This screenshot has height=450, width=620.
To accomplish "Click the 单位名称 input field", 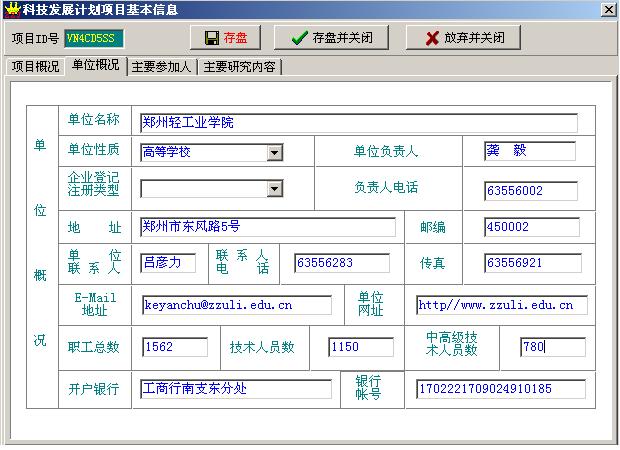I will [x=358, y=123].
